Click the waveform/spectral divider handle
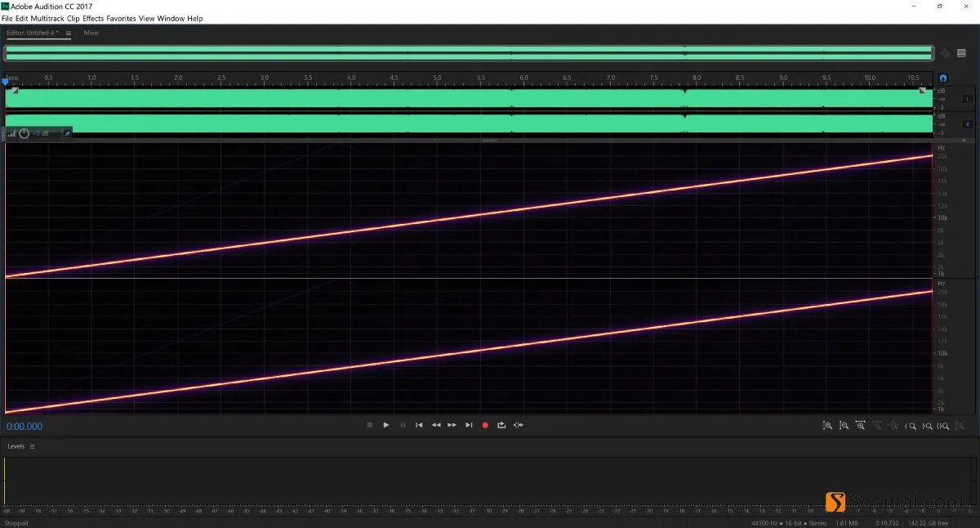Viewport: 980px width, 528px height. tap(490, 141)
